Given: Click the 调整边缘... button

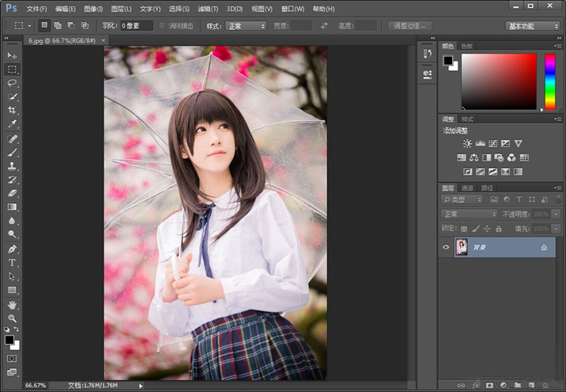Looking at the screenshot, I should click(x=410, y=26).
